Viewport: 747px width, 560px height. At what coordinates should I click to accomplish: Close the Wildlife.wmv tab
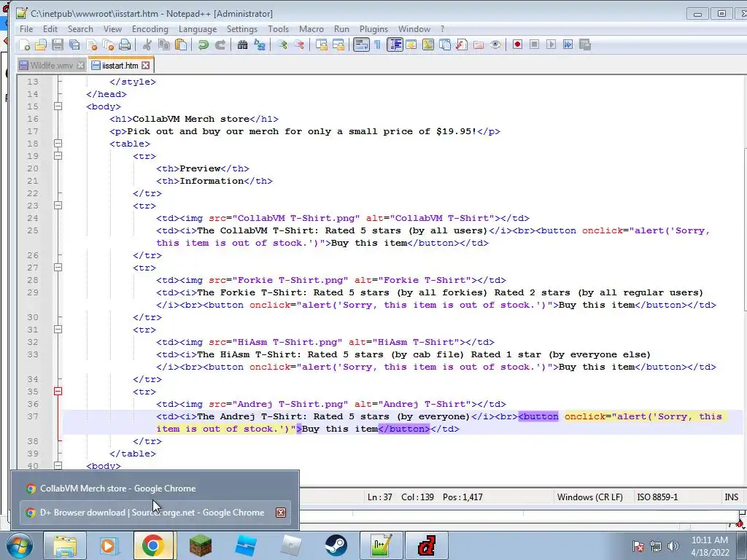[x=80, y=65]
